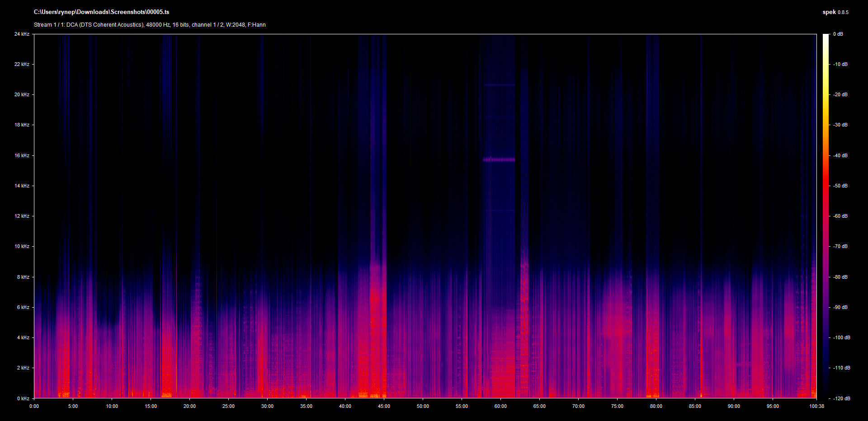Click the -120 dB scale label
The height and width of the screenshot is (421, 868).
(x=841, y=398)
